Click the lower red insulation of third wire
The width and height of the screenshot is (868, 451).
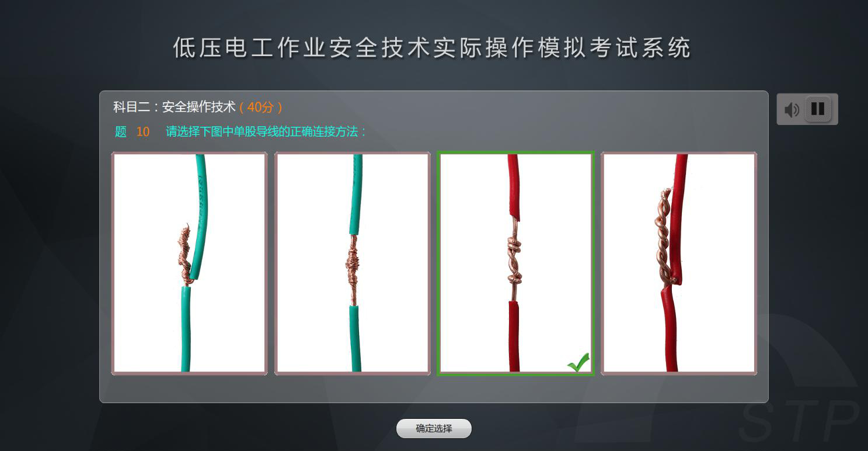click(x=514, y=336)
